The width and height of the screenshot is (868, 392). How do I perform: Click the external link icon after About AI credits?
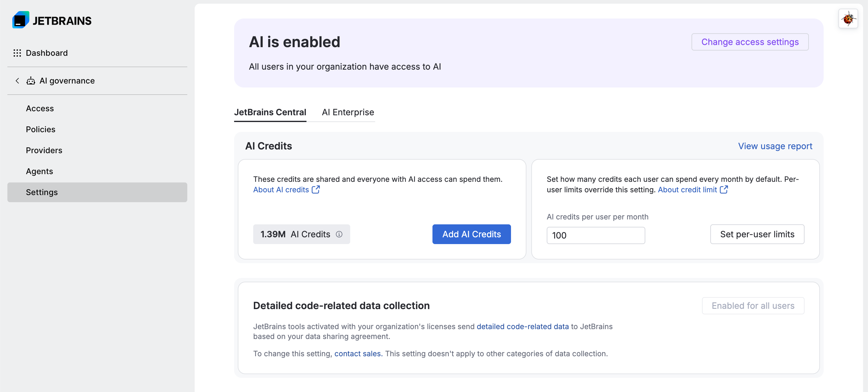pyautogui.click(x=315, y=190)
